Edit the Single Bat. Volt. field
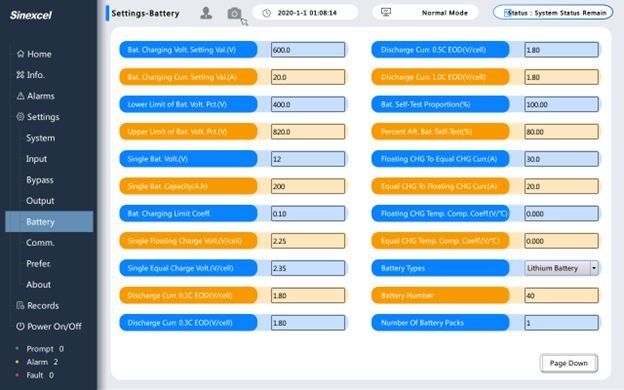Image resolution: width=624 pixels, height=390 pixels. point(308,159)
